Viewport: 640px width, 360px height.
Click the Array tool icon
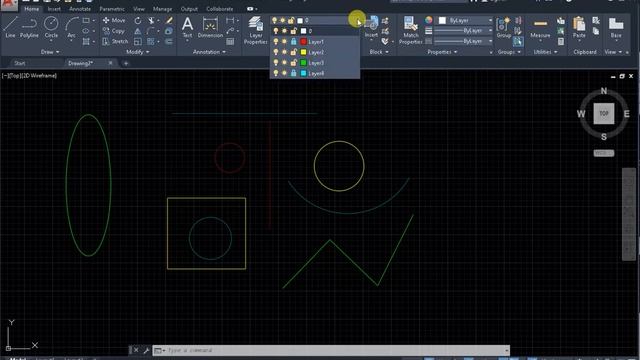point(151,42)
